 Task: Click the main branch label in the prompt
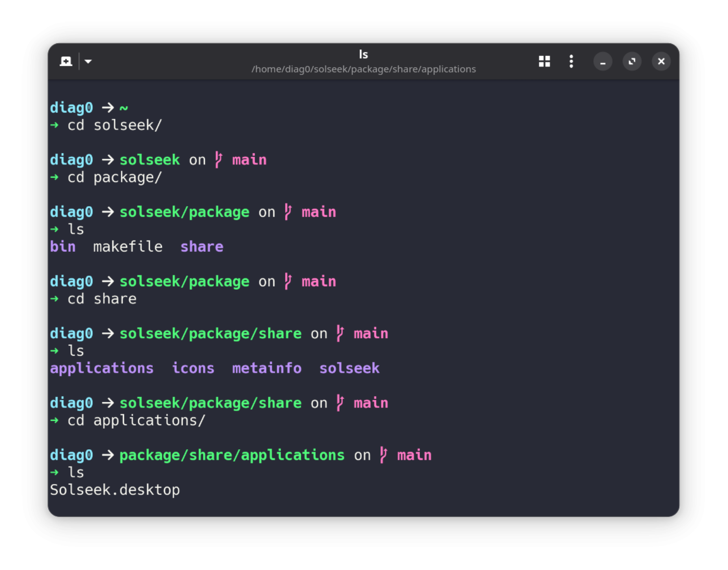tap(414, 455)
